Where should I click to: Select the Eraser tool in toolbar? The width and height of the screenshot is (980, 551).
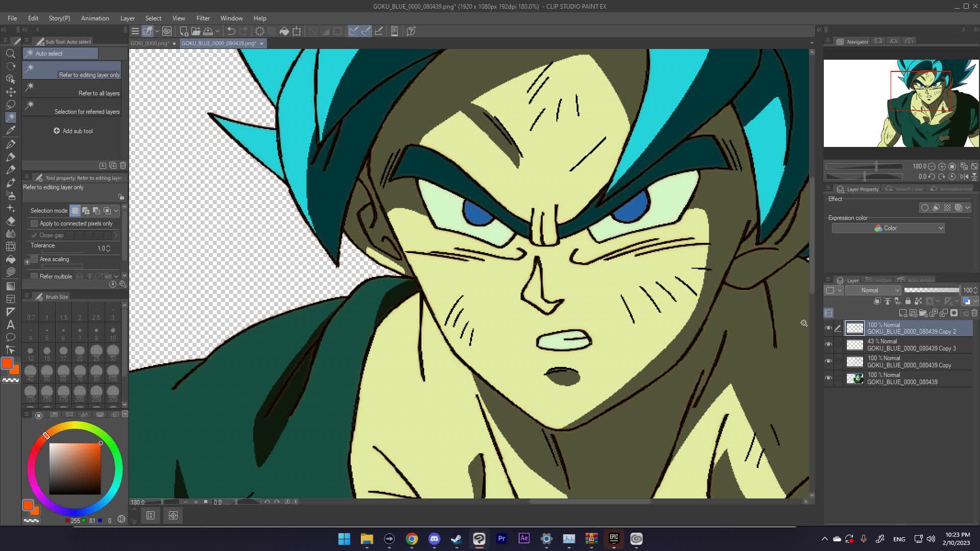[10, 221]
